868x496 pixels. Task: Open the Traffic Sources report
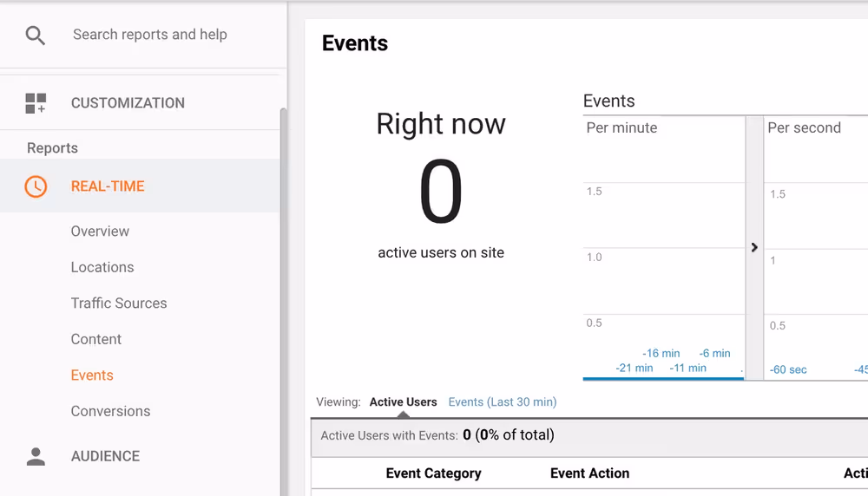click(119, 303)
